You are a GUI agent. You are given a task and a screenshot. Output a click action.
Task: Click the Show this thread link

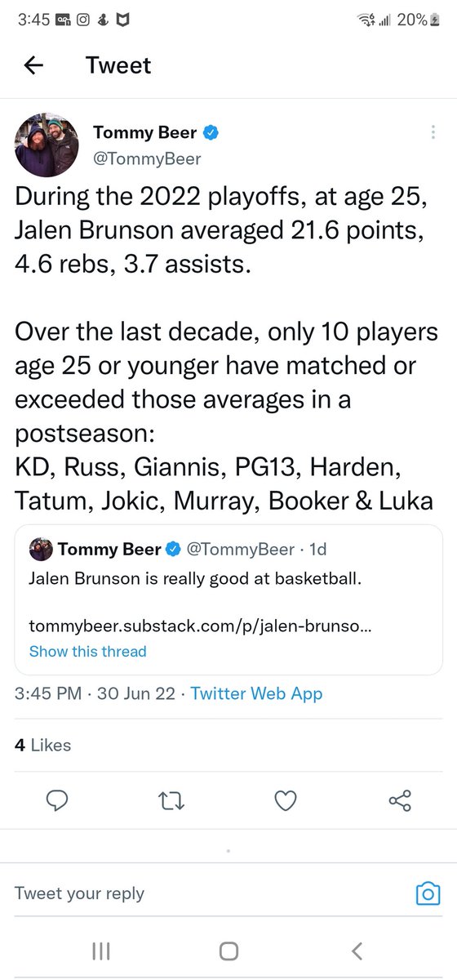coord(87,651)
